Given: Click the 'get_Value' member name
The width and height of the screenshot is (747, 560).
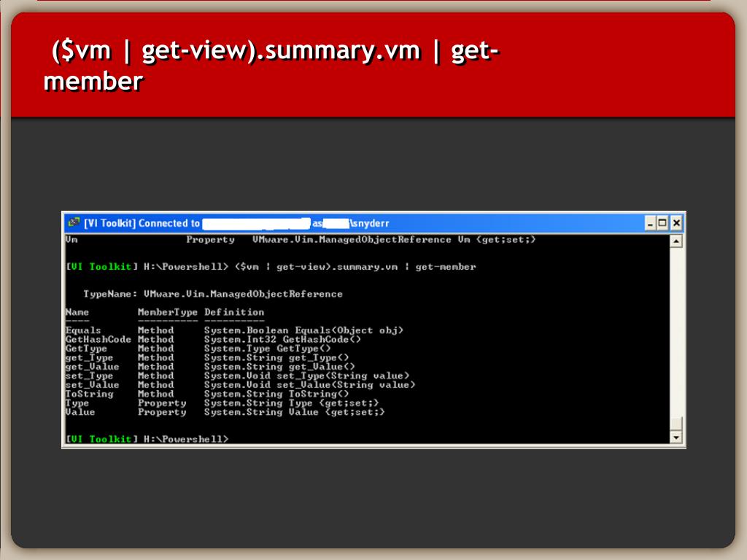Looking at the screenshot, I should (x=93, y=367).
